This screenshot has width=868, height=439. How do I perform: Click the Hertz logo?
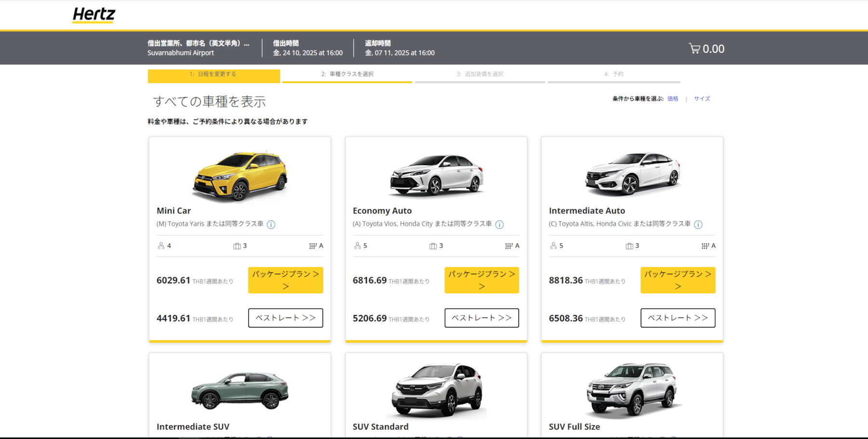point(93,14)
